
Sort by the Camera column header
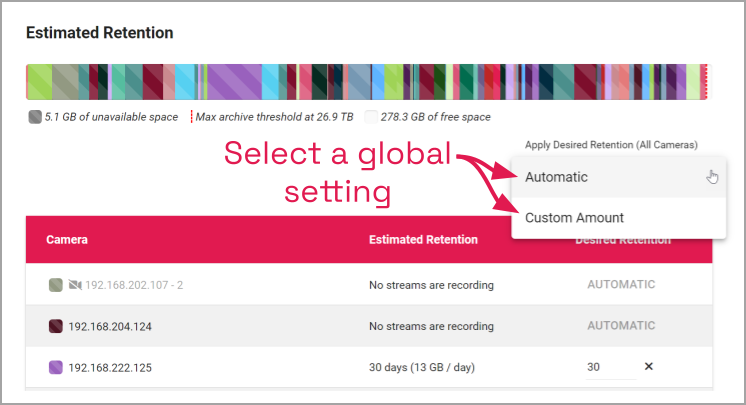(x=67, y=240)
